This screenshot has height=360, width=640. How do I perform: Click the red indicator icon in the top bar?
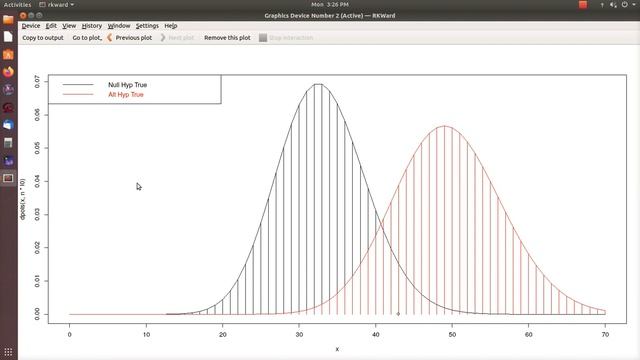pyautogui.click(x=583, y=4)
